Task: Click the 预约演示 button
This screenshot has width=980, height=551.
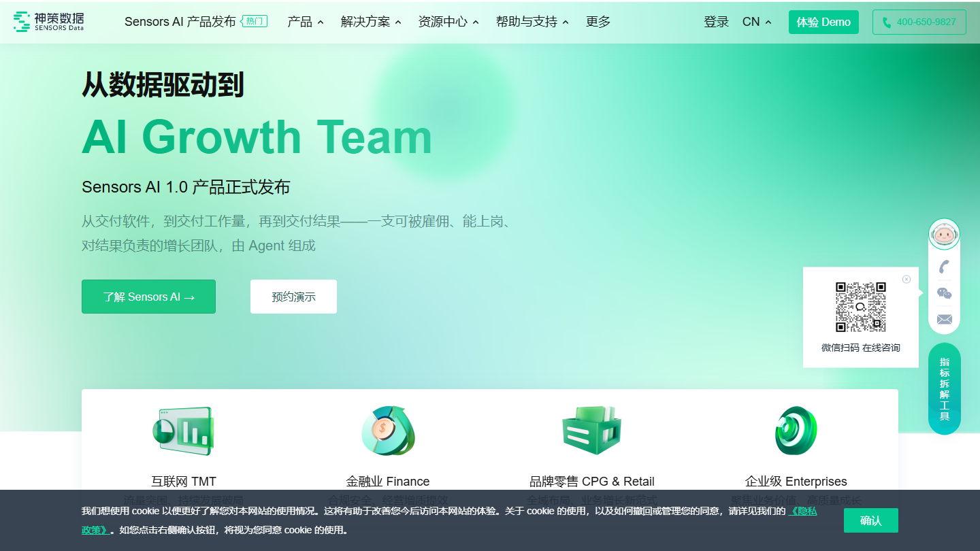Action: click(x=293, y=297)
